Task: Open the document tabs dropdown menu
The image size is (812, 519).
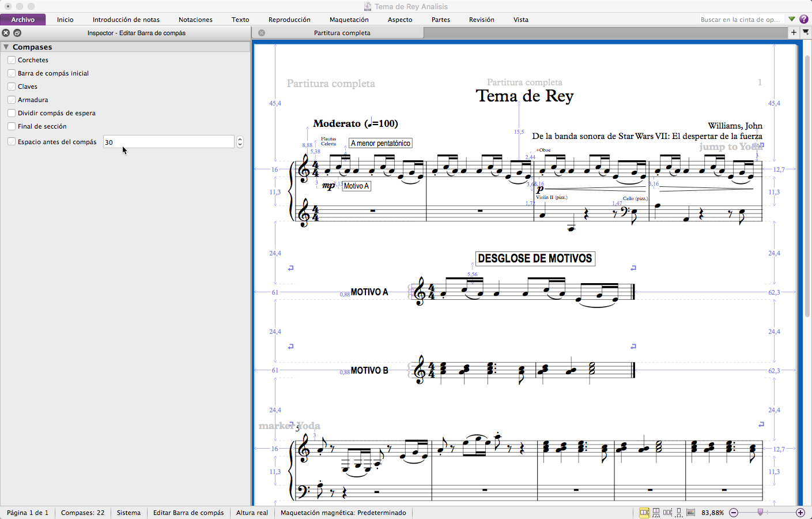Action: [806, 32]
